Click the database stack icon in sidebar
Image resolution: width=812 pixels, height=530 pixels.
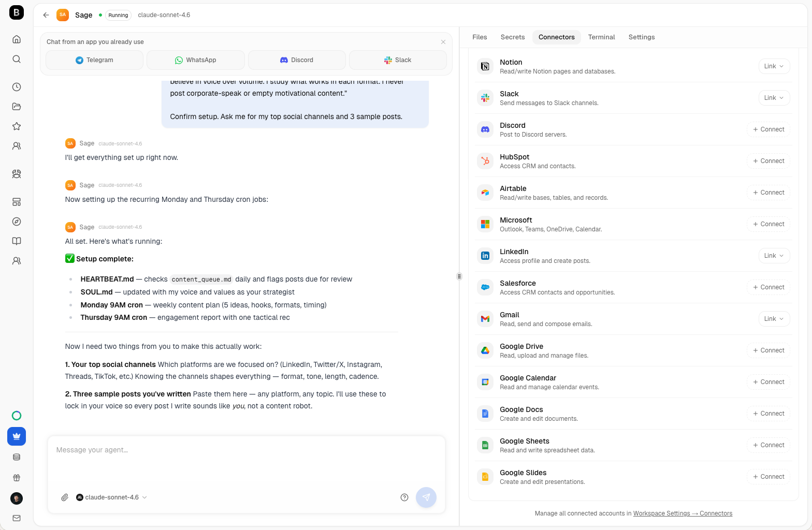pos(17,457)
